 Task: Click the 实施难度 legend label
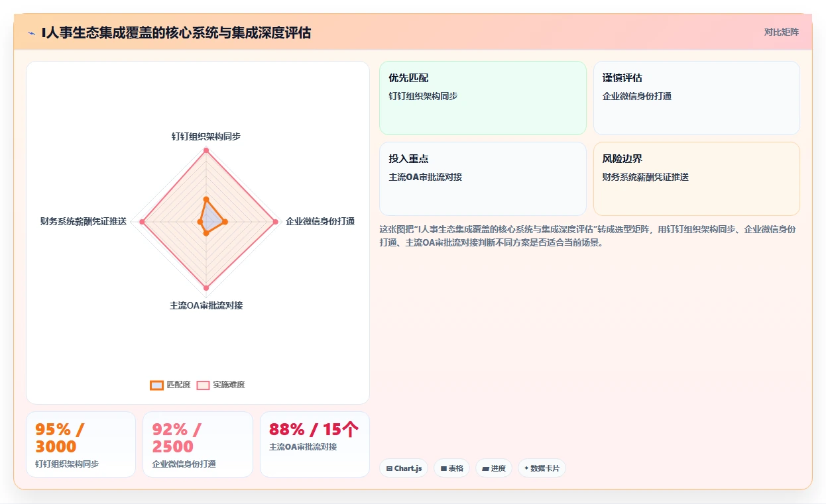[229, 385]
